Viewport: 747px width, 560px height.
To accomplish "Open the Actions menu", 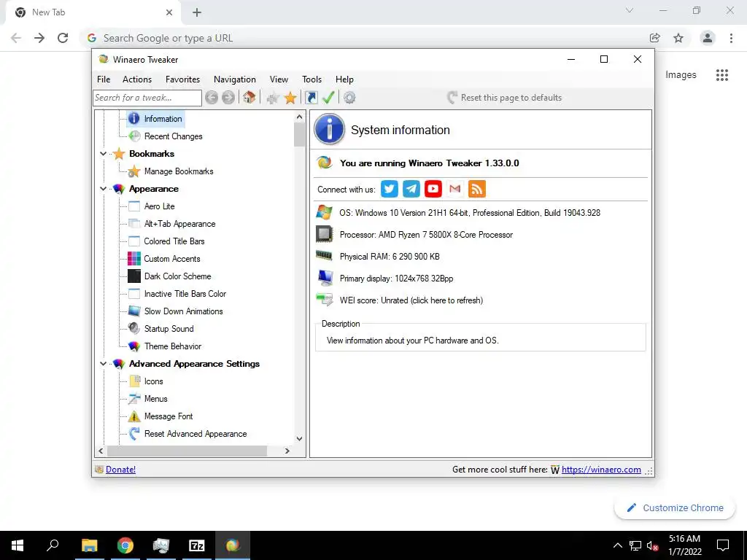I will click(137, 79).
